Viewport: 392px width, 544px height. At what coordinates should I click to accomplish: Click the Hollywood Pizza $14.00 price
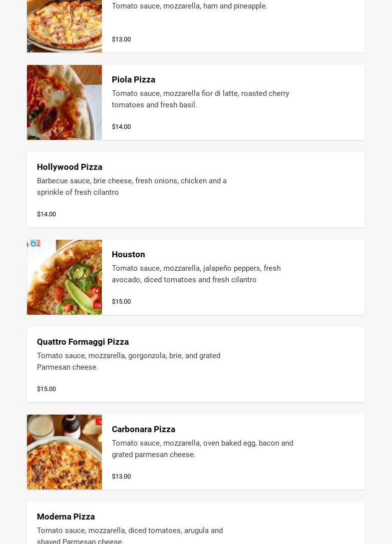(46, 214)
